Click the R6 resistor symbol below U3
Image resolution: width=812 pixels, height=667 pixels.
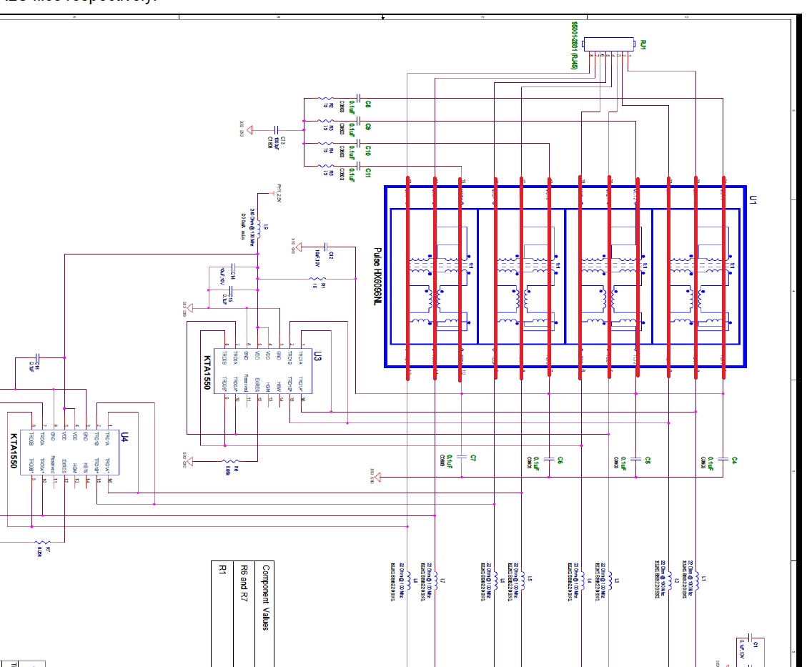[x=230, y=461]
